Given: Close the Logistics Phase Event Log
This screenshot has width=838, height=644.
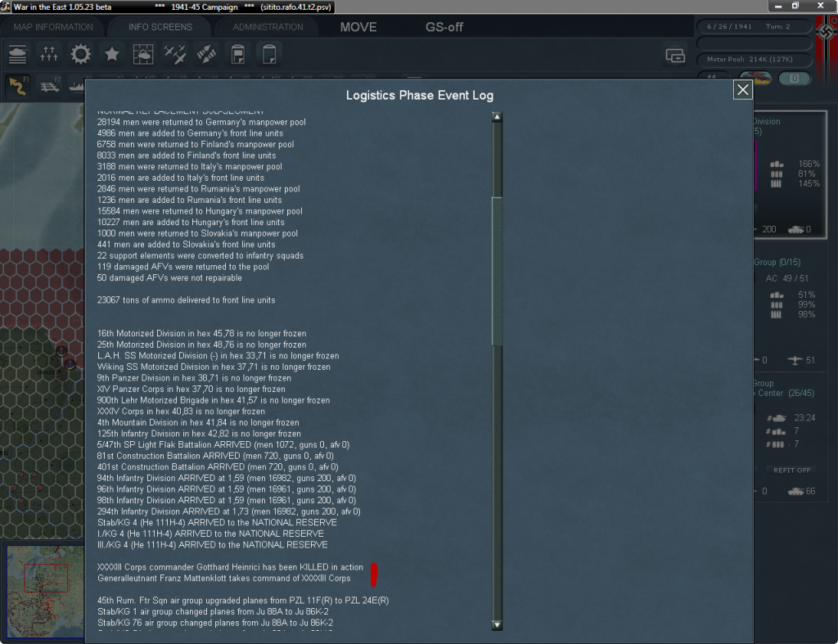Looking at the screenshot, I should 743,90.
